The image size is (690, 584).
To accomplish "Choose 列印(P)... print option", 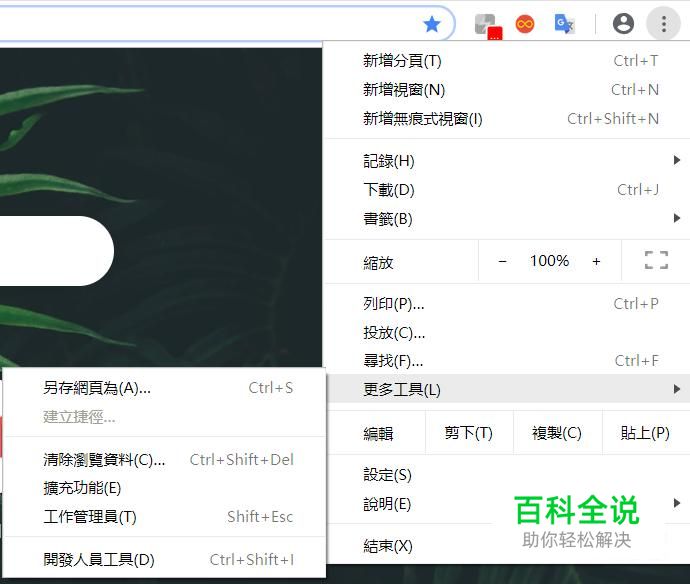I will (x=508, y=304).
